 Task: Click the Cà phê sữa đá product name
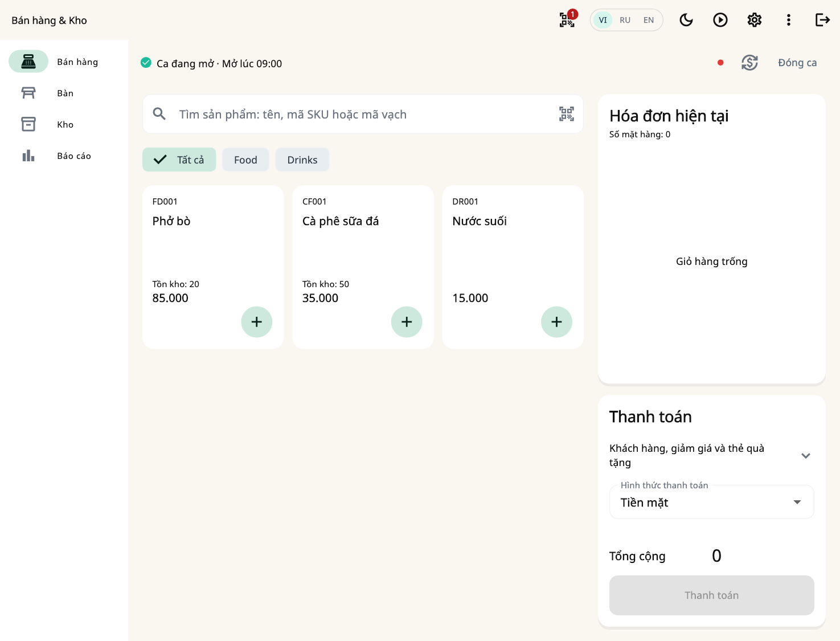tap(341, 221)
